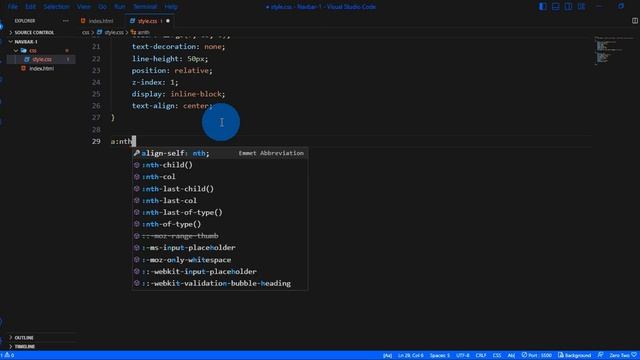Toggle secondary side bar layout icon
The image size is (640, 360).
[568, 7]
